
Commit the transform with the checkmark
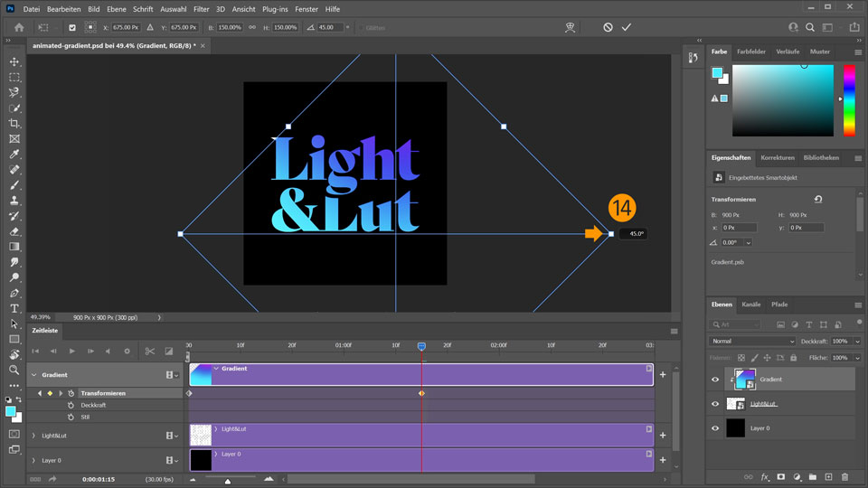626,27
